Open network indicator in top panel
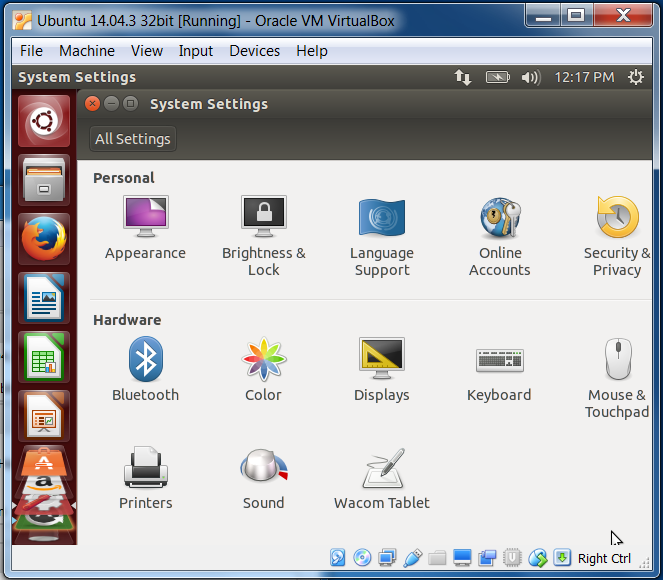The image size is (663, 580). pyautogui.click(x=463, y=77)
